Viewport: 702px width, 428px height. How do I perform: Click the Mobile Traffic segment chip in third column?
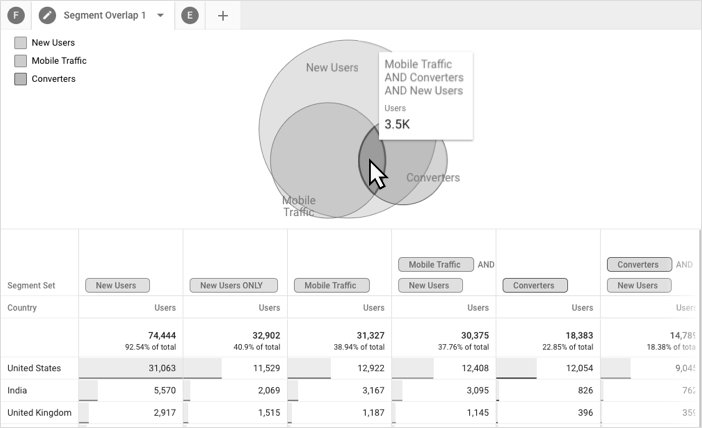pos(330,285)
